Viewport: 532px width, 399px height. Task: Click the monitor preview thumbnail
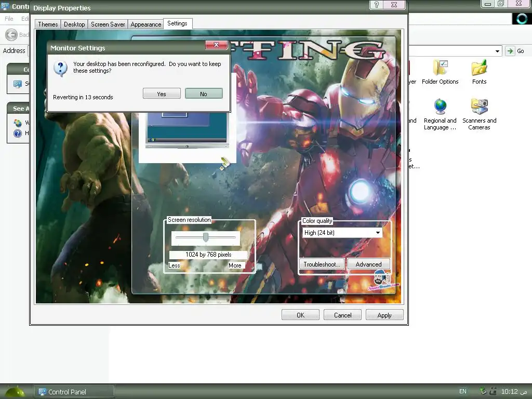187,130
